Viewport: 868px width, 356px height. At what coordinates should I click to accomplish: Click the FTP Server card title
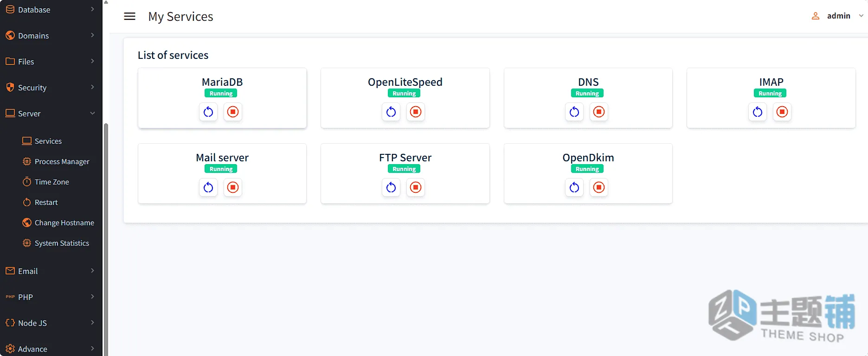[405, 158]
